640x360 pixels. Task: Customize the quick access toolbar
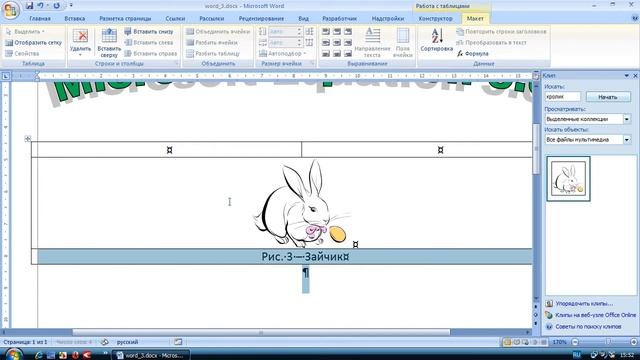click(x=71, y=6)
